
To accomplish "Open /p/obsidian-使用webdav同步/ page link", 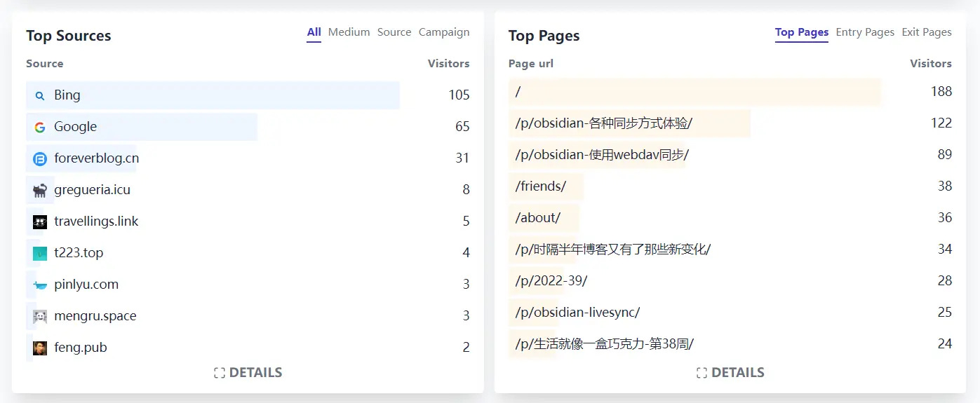I will tap(602, 155).
